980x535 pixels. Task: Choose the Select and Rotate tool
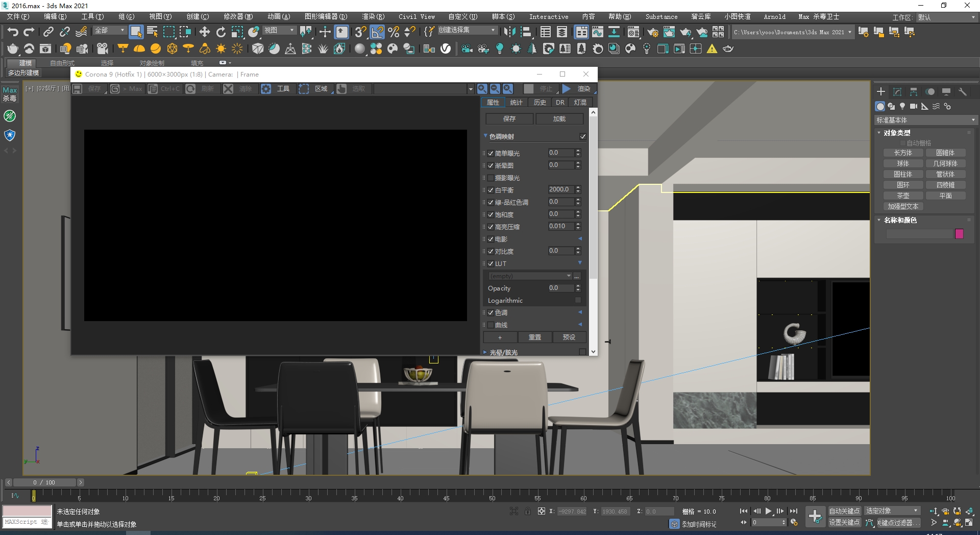point(220,32)
